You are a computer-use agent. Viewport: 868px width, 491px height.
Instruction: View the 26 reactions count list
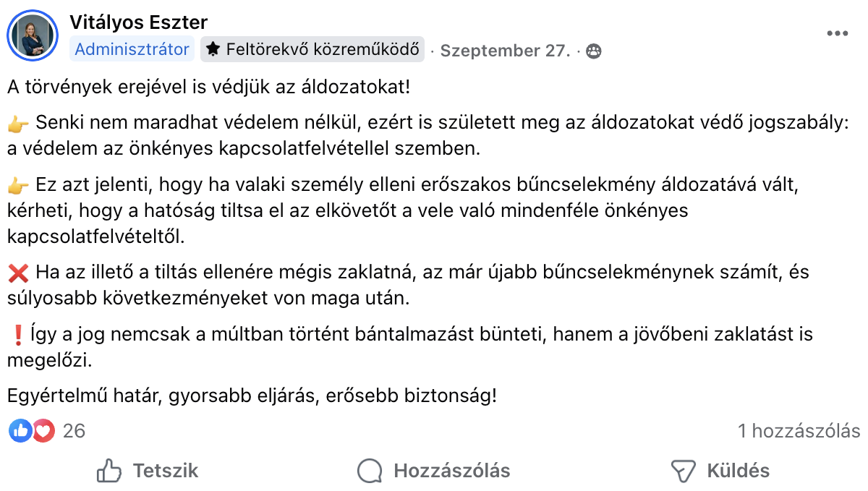(x=74, y=431)
